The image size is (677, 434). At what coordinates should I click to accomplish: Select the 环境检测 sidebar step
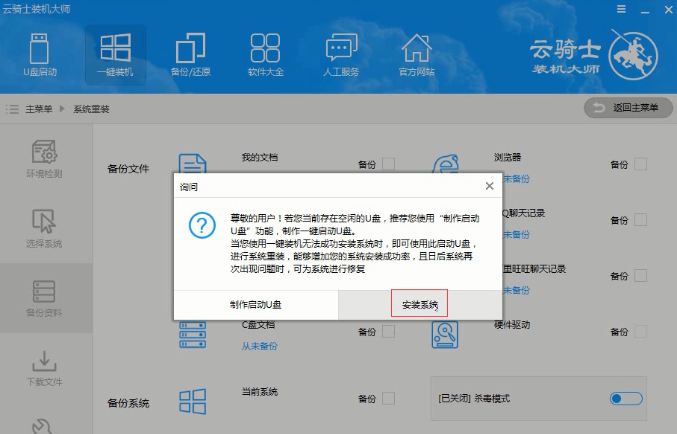pyautogui.click(x=44, y=159)
